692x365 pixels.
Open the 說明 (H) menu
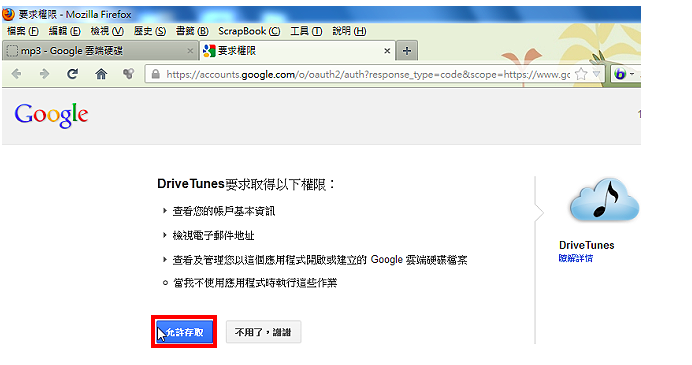[349, 31]
